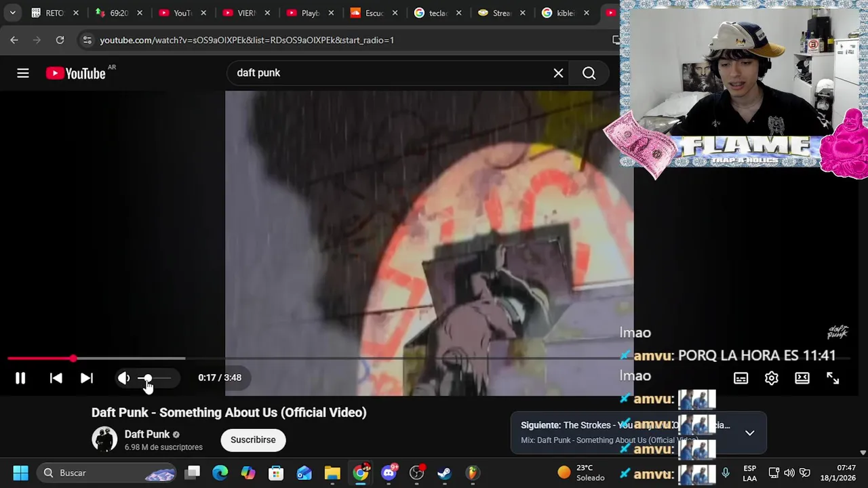Image resolution: width=868 pixels, height=488 pixels.
Task: Open the system volume tray icon
Action: [x=789, y=473]
